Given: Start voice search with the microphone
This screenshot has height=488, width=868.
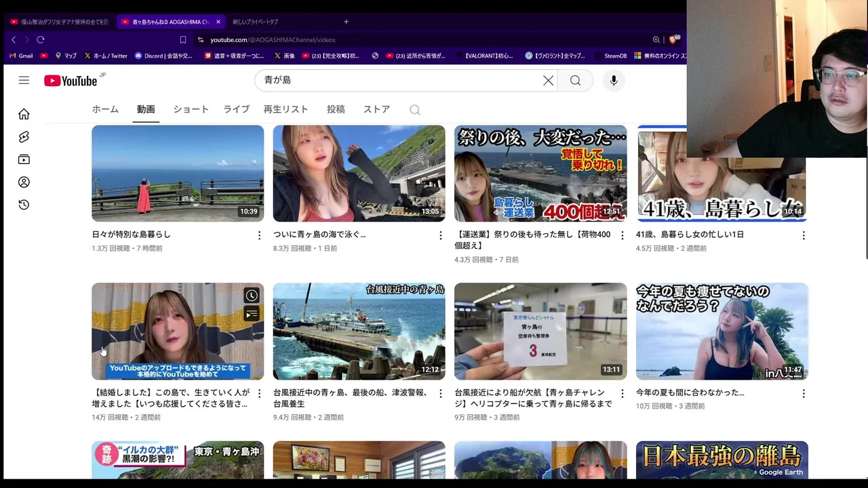Looking at the screenshot, I should [614, 81].
